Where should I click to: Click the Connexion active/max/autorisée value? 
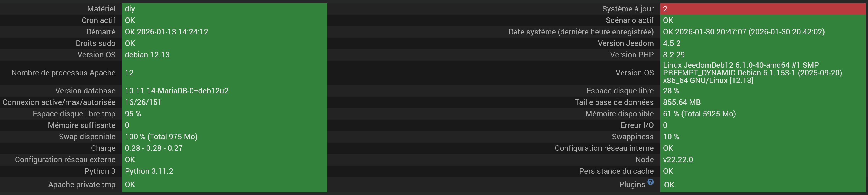coord(143,102)
